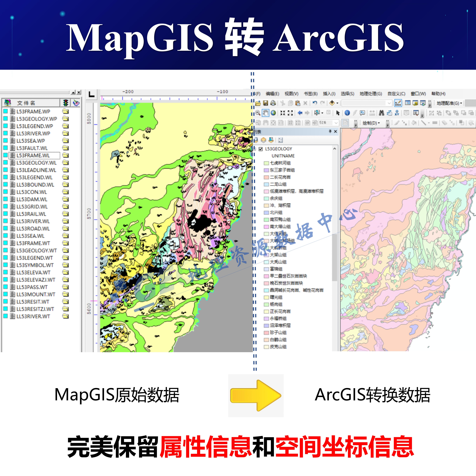Open the 插入(I) menu
The width and height of the screenshot is (476, 476).
point(329,94)
